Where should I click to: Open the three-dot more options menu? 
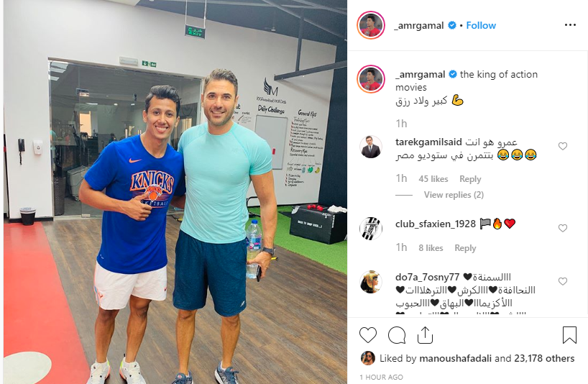[x=570, y=25]
